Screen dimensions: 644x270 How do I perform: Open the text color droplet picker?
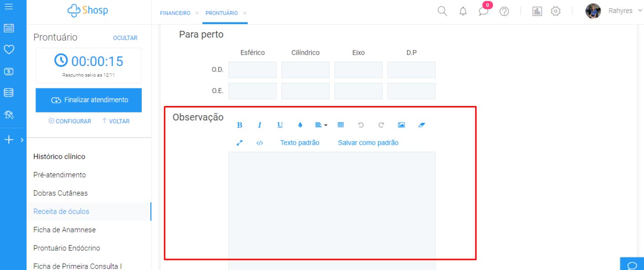click(x=300, y=125)
